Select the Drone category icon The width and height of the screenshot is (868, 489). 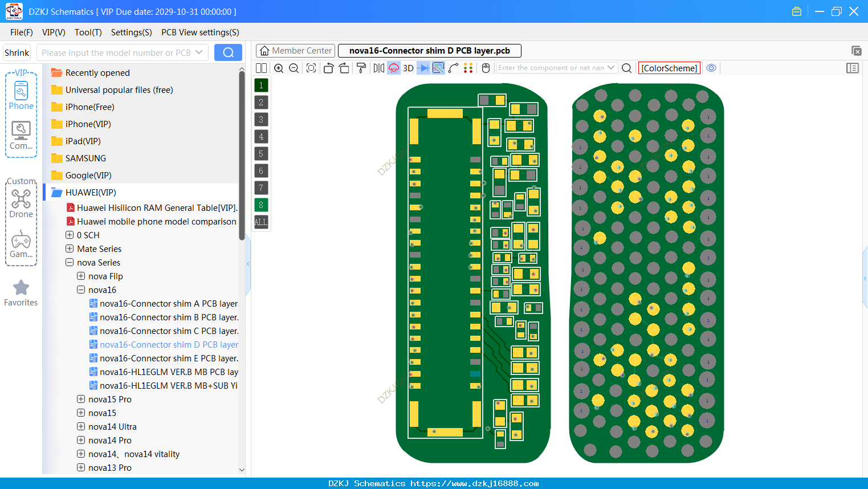[21, 203]
